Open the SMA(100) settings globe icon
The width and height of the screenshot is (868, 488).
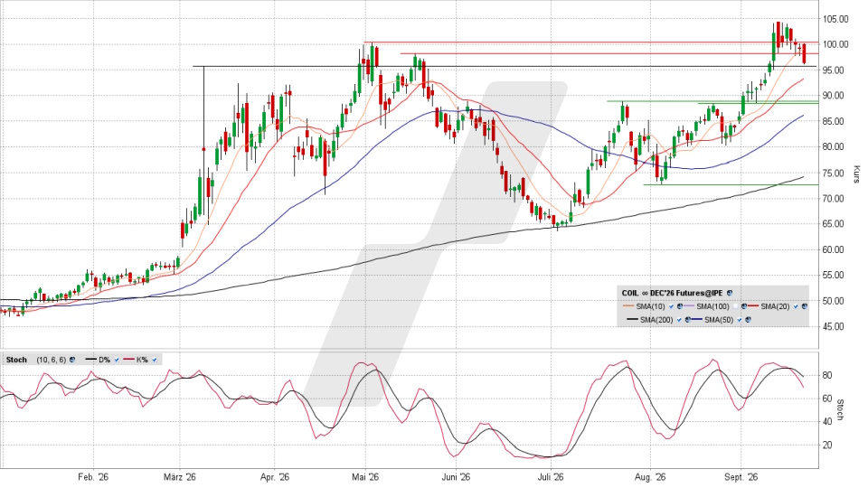(744, 306)
